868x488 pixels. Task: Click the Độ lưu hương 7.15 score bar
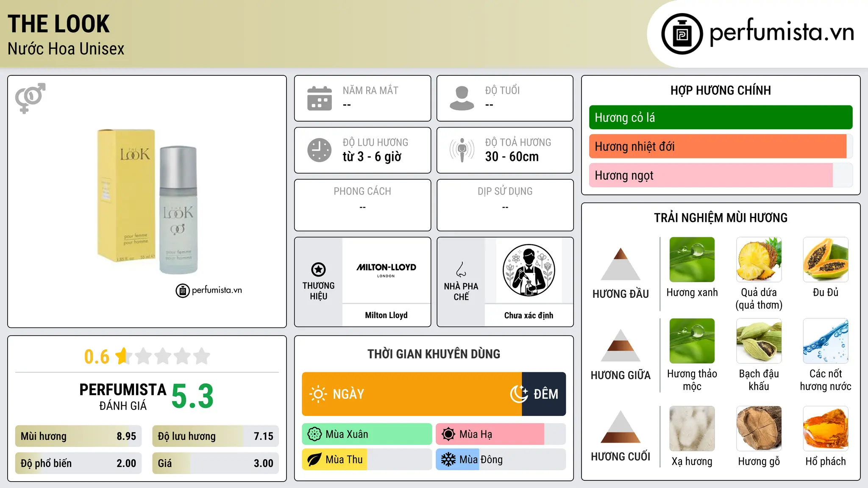point(216,436)
